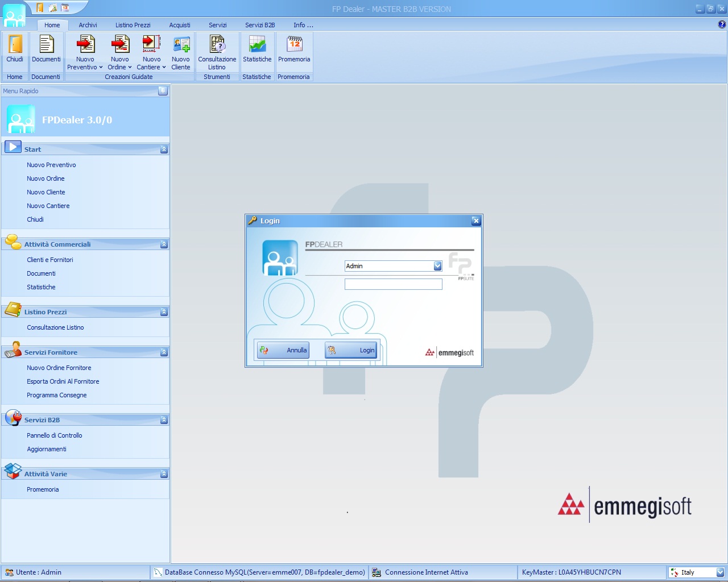728x582 pixels.
Task: Click the Annulla button in Login
Action: point(283,350)
